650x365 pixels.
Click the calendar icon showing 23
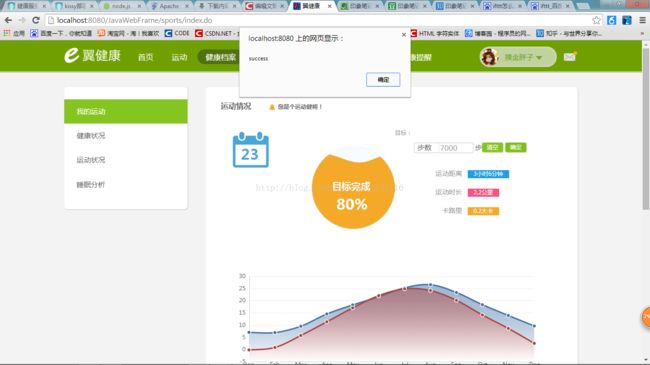(x=250, y=149)
